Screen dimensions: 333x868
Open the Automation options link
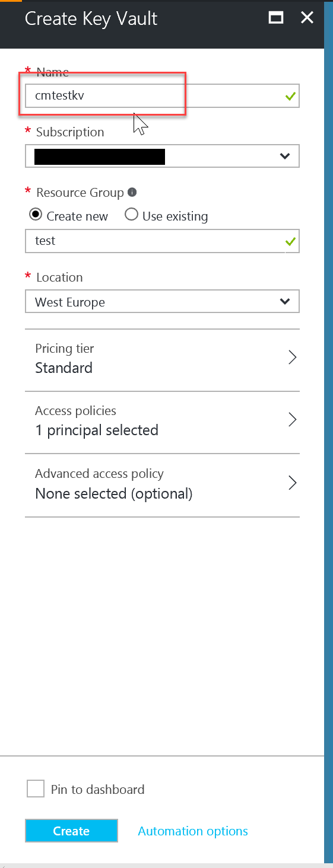193,831
